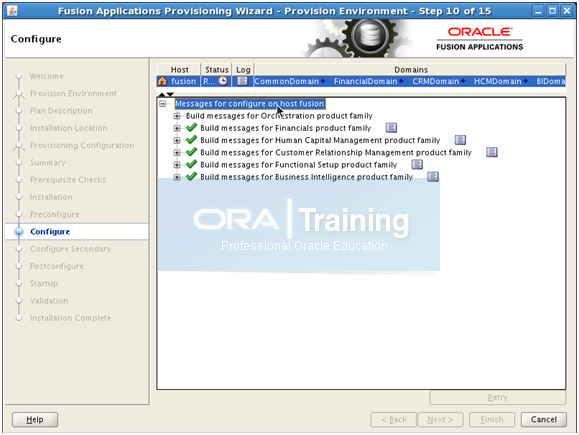Select Configure Secondary step
The image size is (579, 435).
(70, 249)
